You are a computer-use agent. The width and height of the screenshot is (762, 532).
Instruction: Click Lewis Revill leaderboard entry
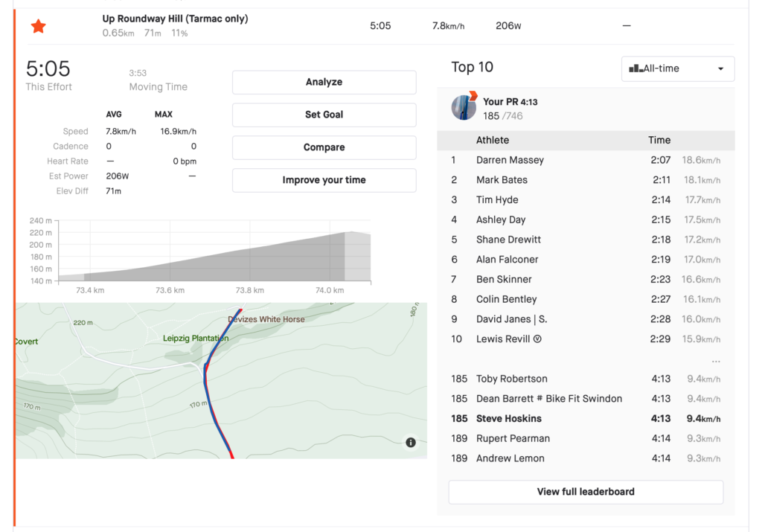point(586,339)
